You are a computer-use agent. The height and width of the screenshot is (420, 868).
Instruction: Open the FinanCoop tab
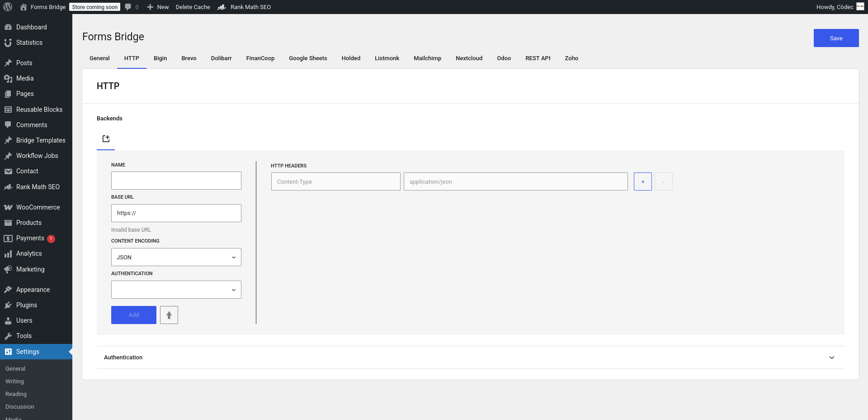pyautogui.click(x=260, y=58)
